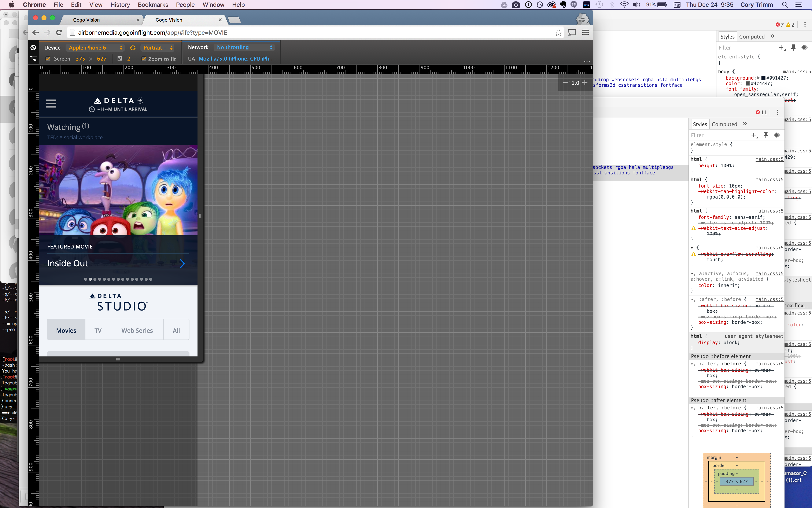Click the reset all overrides (no-entry) icon
This screenshot has height=508, width=812.
pyautogui.click(x=33, y=47)
